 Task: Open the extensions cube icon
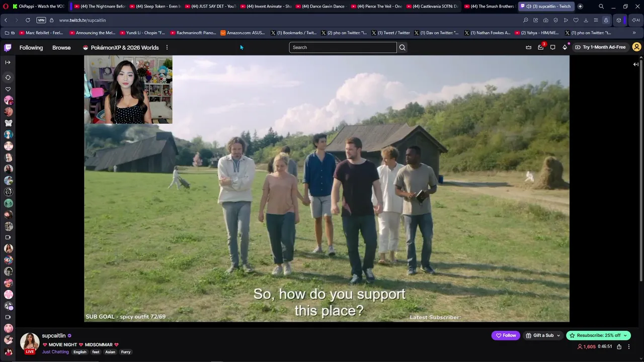point(619,20)
